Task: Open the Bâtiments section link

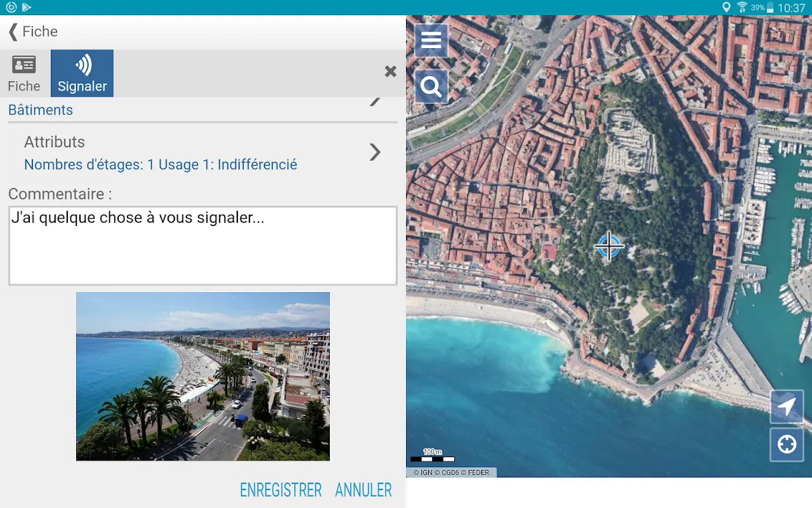Action: (x=41, y=110)
